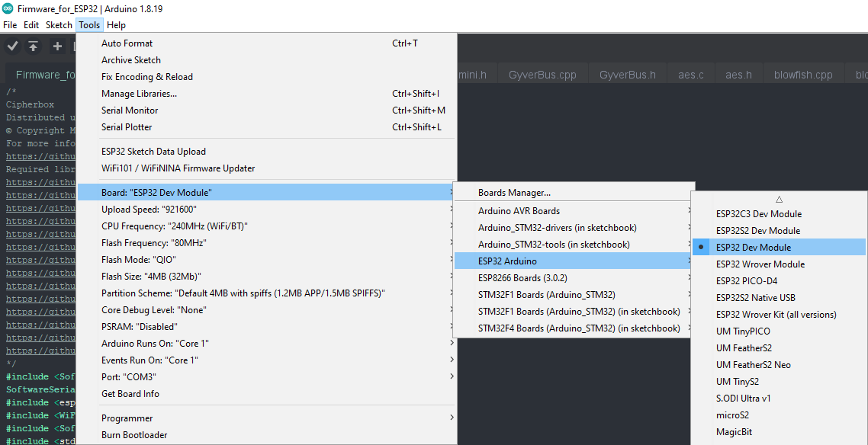Open Arduino Runs On "Core 1" submenu
This screenshot has height=445, width=868.
click(267, 344)
